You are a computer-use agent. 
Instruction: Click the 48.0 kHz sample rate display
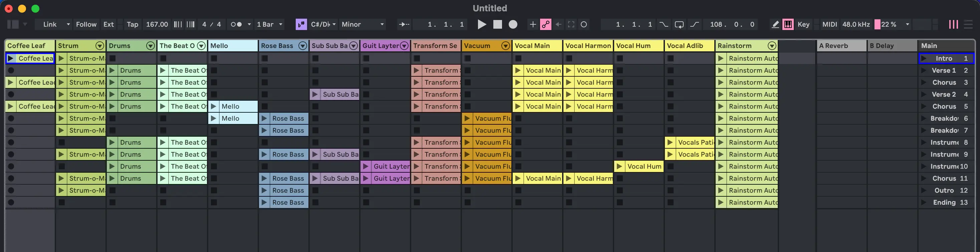point(856,24)
